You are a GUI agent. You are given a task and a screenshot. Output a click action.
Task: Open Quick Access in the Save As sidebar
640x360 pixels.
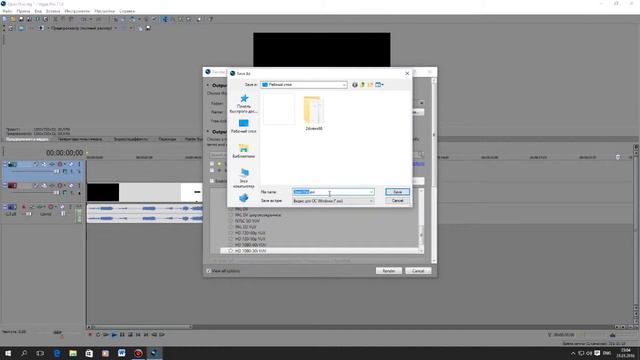[x=244, y=104]
